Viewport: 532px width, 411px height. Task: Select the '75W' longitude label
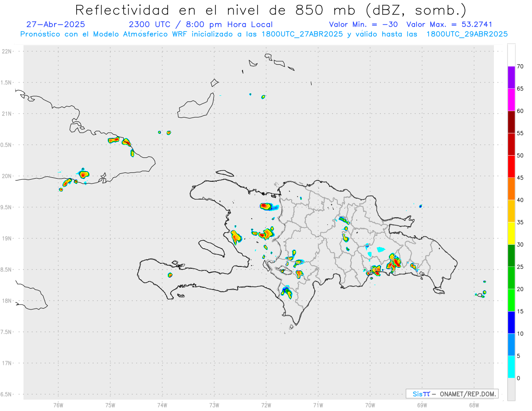(x=110, y=405)
